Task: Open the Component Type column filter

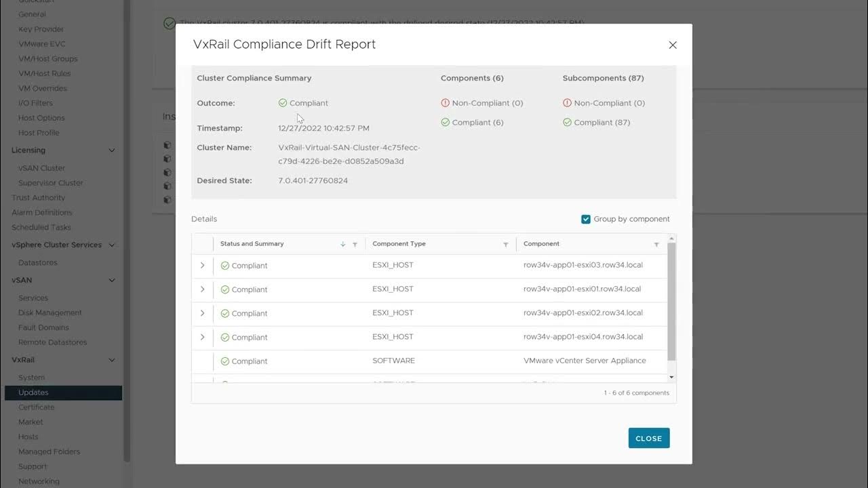Action: pos(506,245)
